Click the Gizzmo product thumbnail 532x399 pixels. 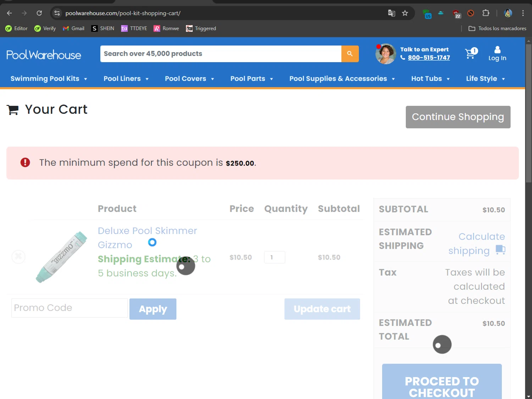(61, 257)
